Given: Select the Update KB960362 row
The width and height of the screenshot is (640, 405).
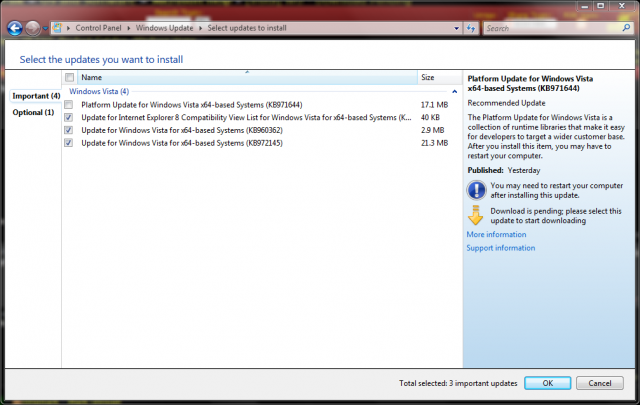Looking at the screenshot, I should tap(182, 130).
